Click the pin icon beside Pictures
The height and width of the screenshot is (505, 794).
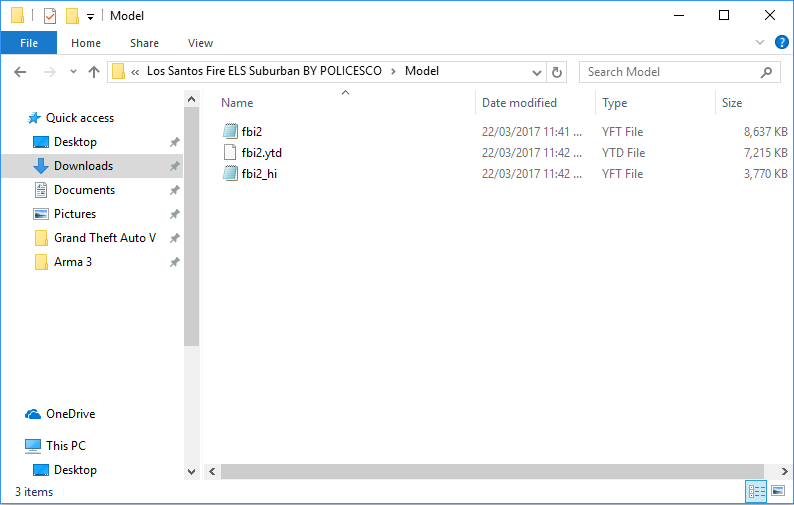tap(175, 214)
